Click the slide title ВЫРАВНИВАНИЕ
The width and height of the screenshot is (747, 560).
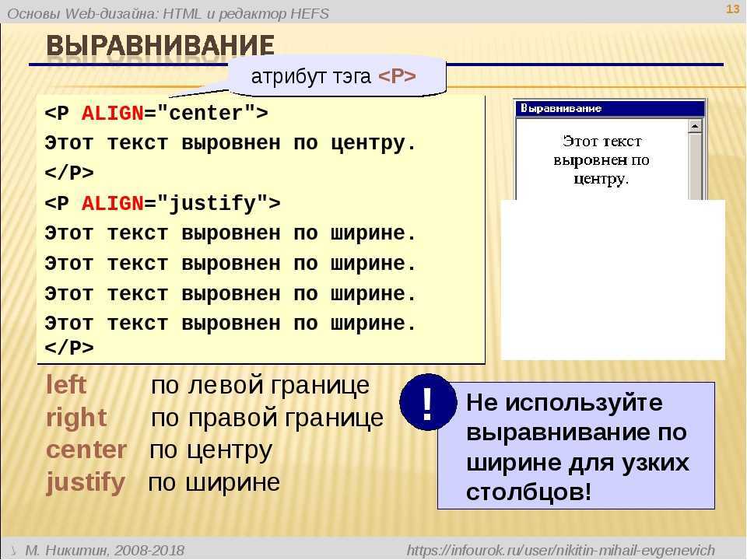click(160, 46)
